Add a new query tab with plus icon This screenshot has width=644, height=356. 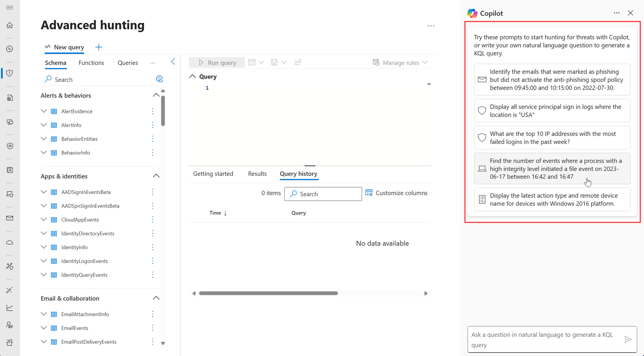click(x=99, y=47)
